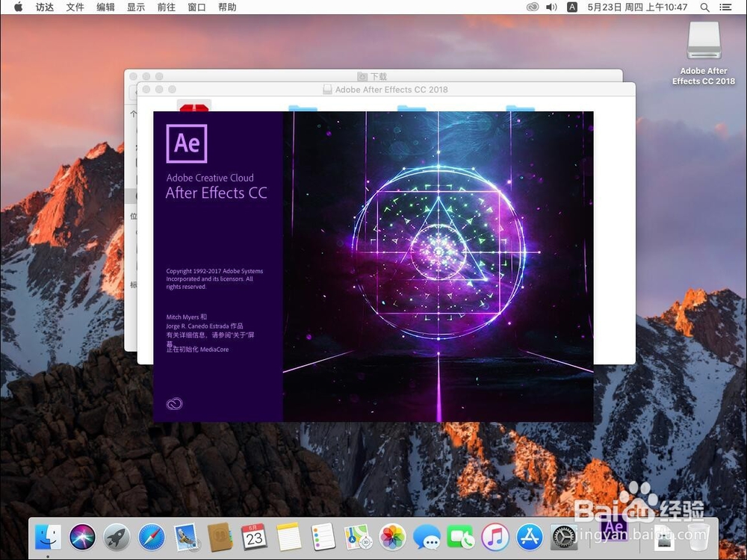Open Launchpad rocket icon in Dock
Screen dimensions: 747x560
pos(117,537)
